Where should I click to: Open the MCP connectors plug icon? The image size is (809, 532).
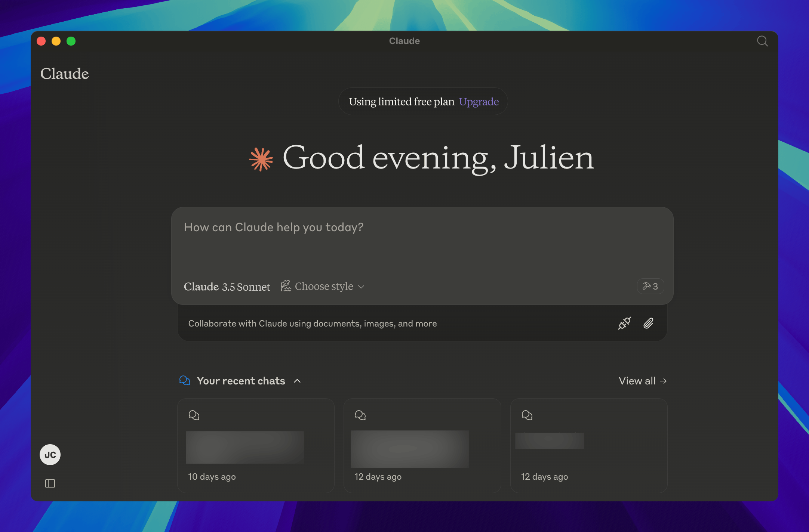(624, 323)
